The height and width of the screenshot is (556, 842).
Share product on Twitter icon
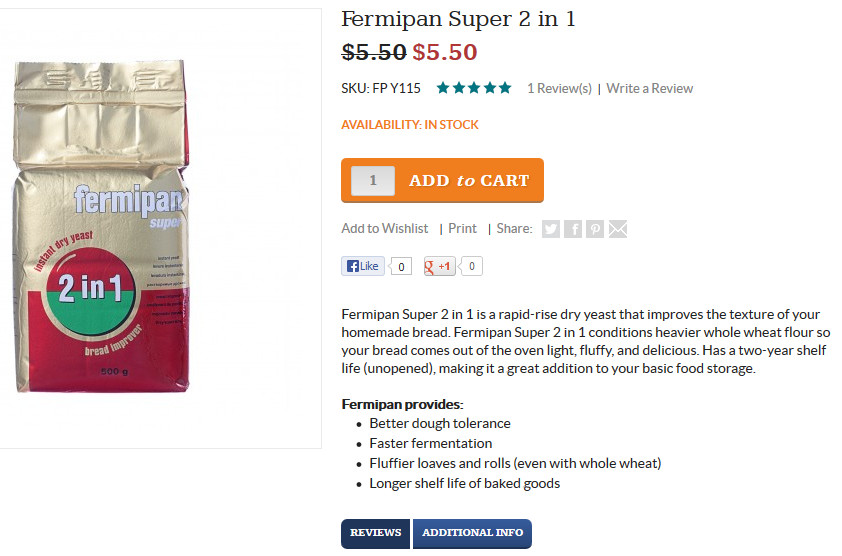[x=550, y=229]
